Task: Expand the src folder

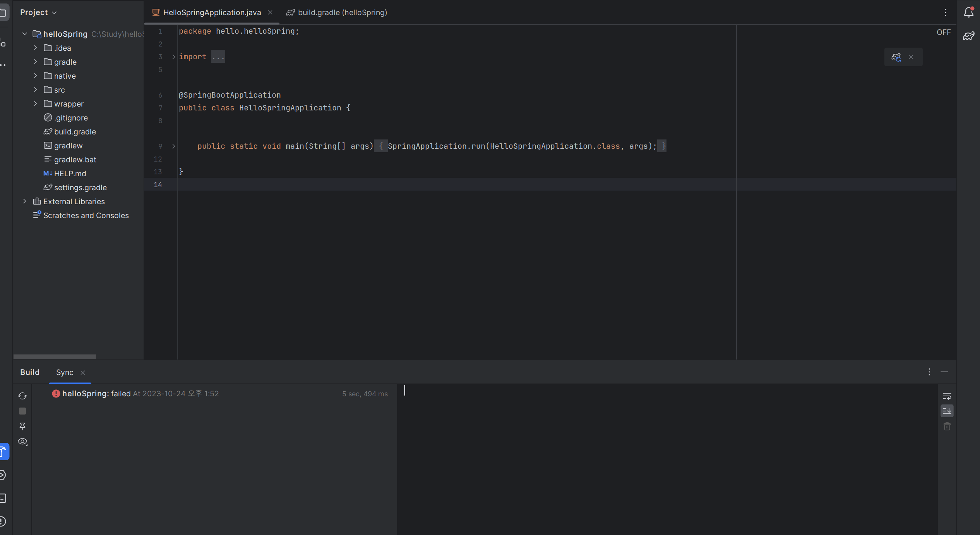Action: click(36, 90)
